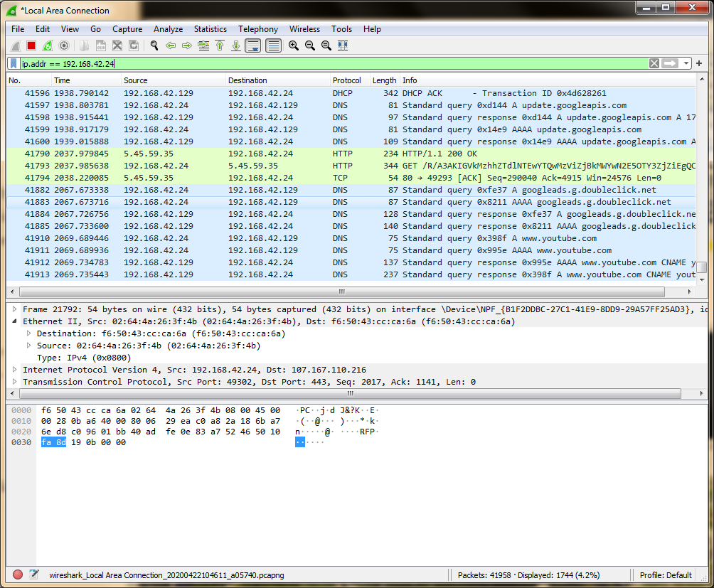Sort by Length column header

click(384, 80)
